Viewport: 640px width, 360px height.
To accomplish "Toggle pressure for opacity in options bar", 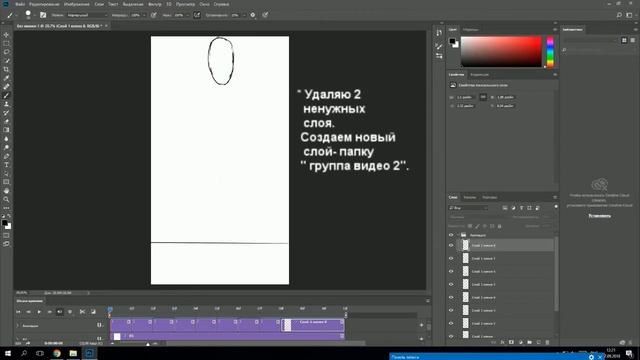I will (x=153, y=15).
